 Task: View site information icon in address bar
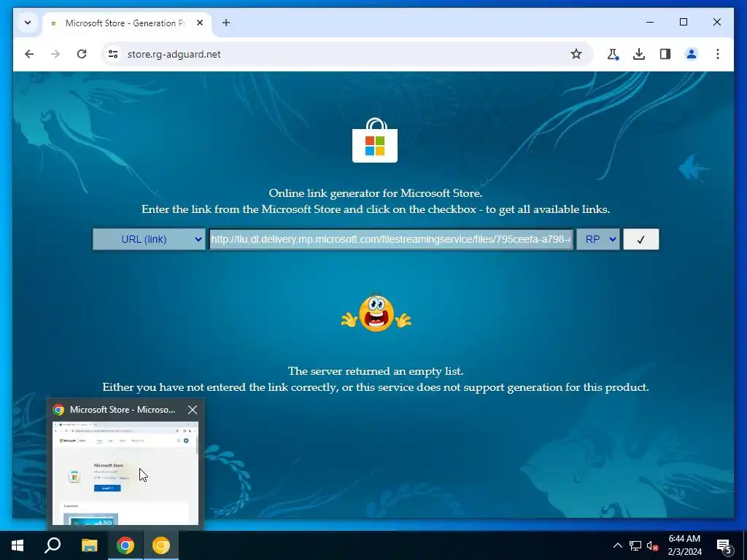(113, 54)
